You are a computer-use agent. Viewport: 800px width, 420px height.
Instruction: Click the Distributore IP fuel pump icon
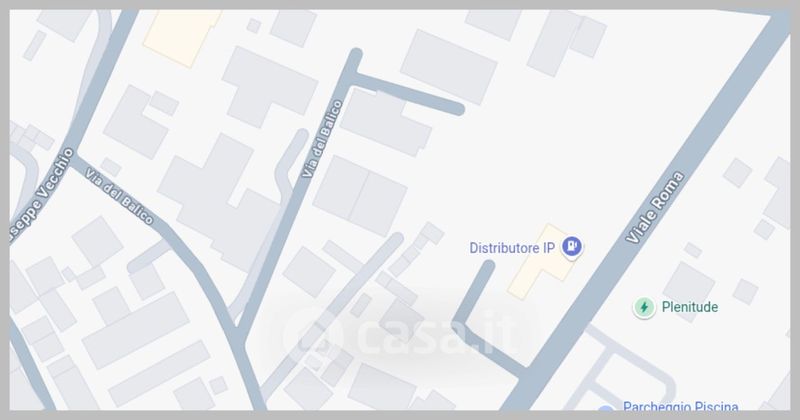coord(572,246)
